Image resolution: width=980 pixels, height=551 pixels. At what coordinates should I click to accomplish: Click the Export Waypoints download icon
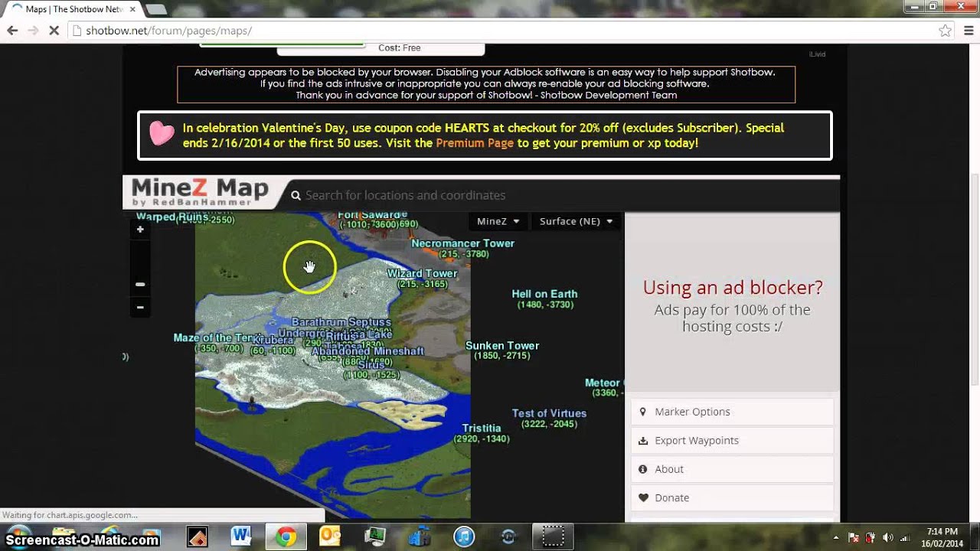pos(643,440)
